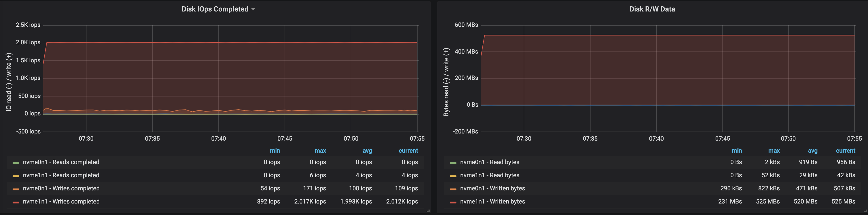
Task: Click the 231 MBs min value
Action: tap(730, 202)
